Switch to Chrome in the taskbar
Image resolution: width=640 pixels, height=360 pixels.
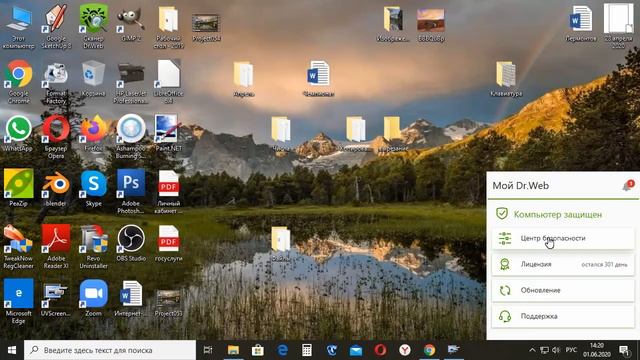click(429, 350)
